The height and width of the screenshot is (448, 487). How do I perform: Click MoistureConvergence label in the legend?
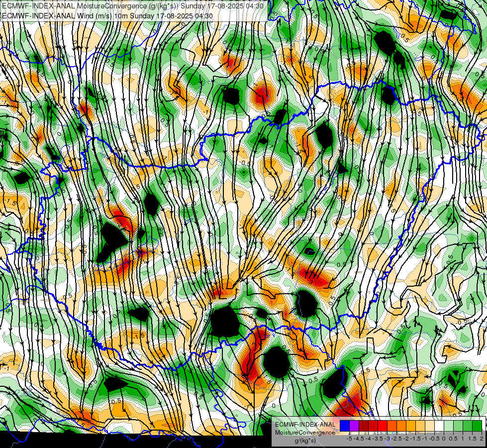click(305, 433)
